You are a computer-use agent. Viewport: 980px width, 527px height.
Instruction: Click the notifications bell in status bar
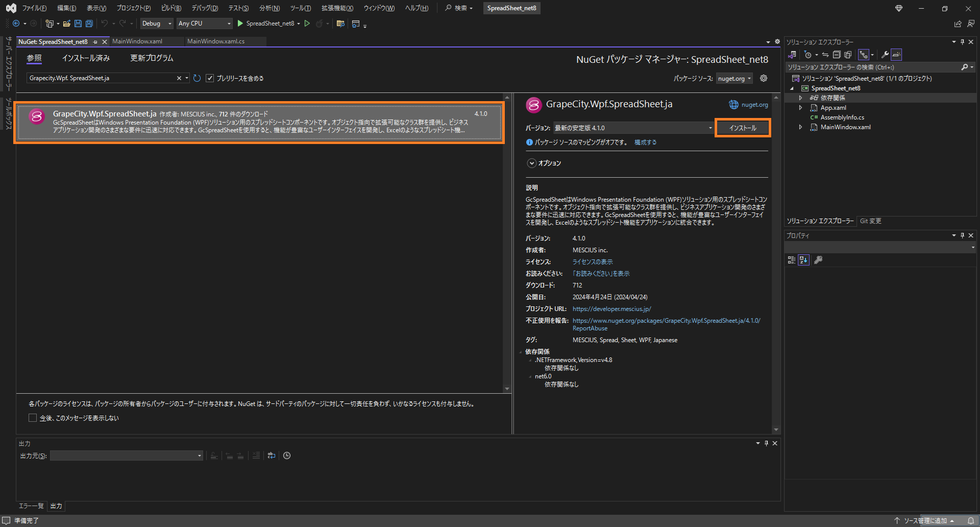(x=971, y=521)
